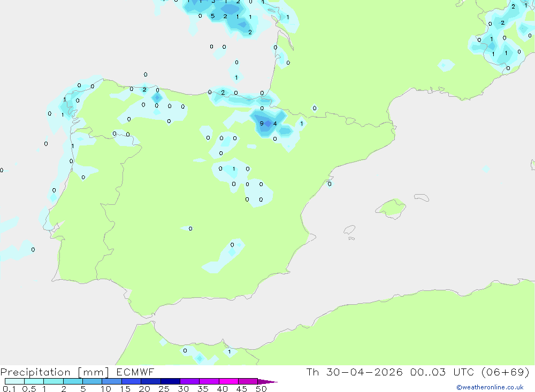This screenshot has width=535, height=392.
Task: Click the precipitation value "4" beside the 9
Action: coord(275,124)
